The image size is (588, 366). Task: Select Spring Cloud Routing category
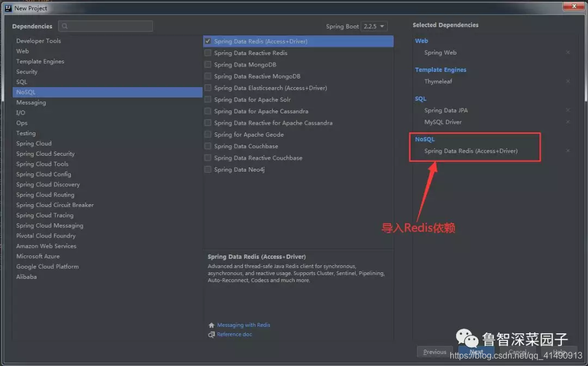[107, 194]
